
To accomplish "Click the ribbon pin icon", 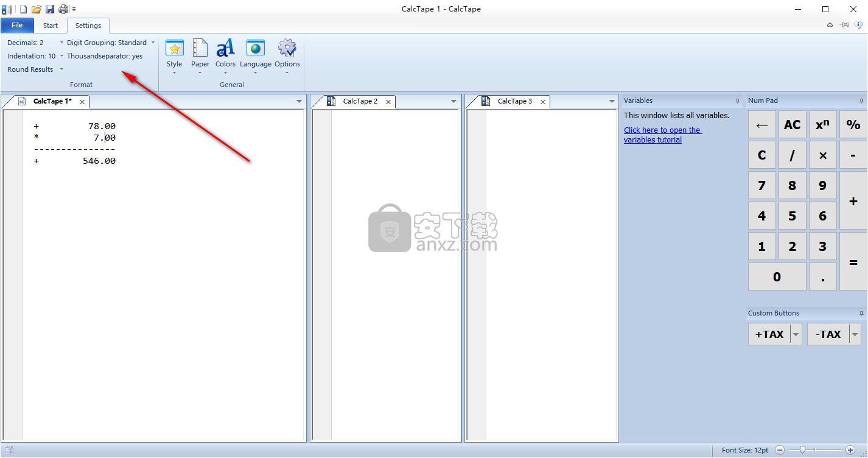I will pyautogui.click(x=845, y=25).
